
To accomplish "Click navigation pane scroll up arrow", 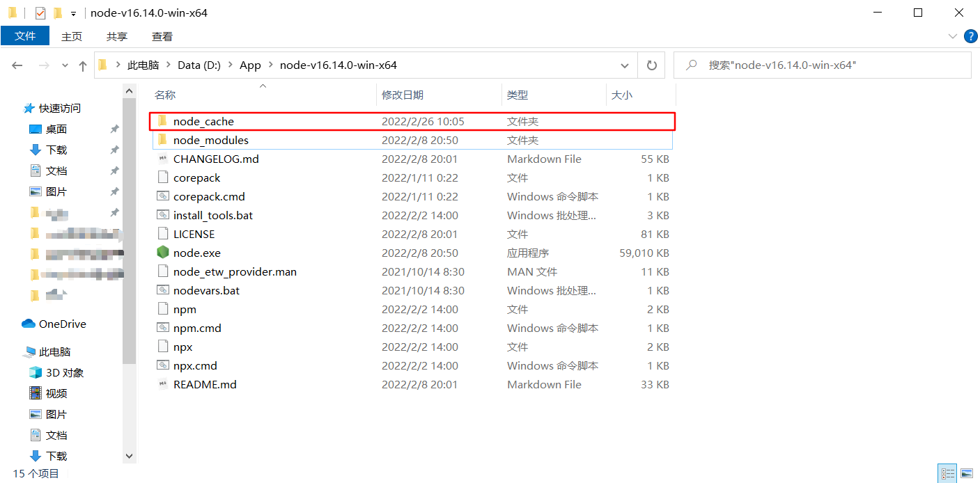I will tap(129, 91).
